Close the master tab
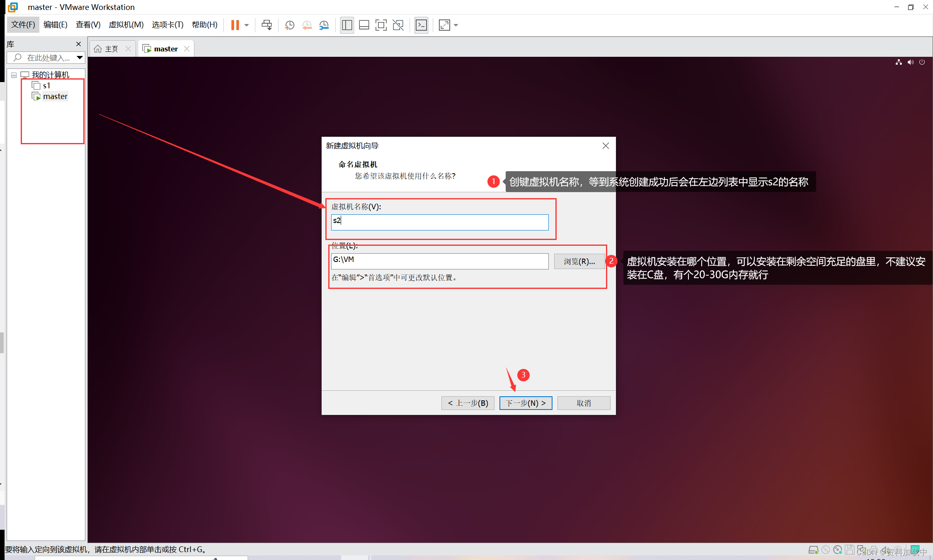 [x=187, y=49]
